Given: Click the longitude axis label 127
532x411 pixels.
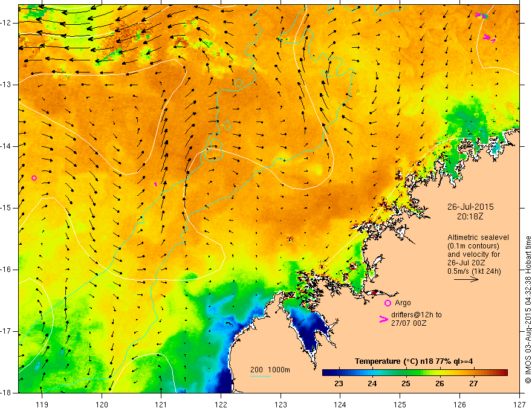Looking at the screenshot, I should coord(519,404).
